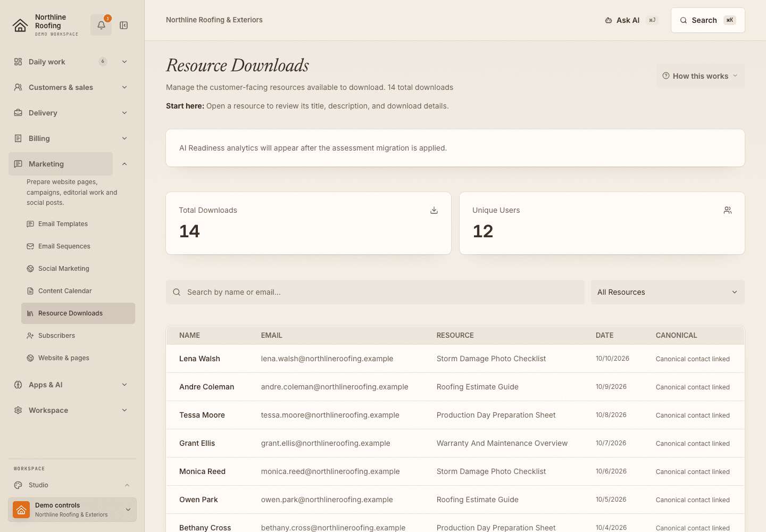
Task: Click the Daily work count badge 6
Action: point(103,62)
